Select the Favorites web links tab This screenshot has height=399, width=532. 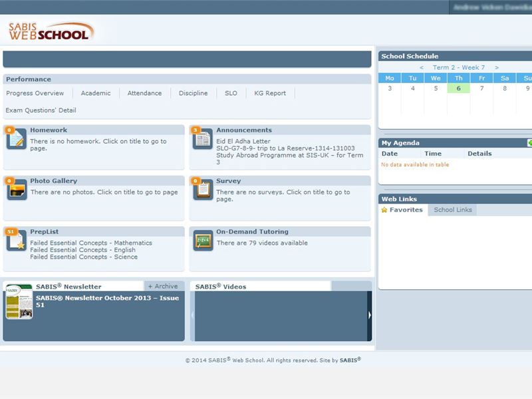coord(403,210)
